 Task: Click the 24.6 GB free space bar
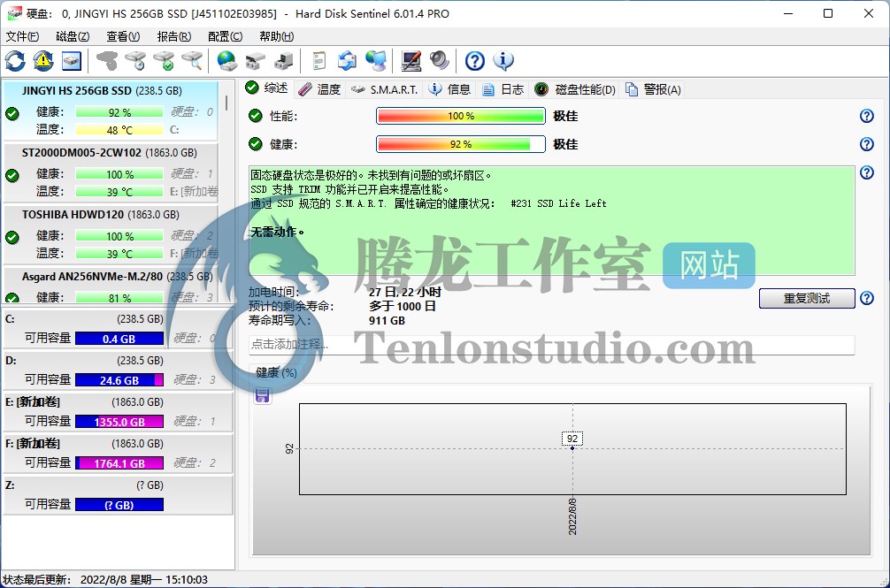click(x=119, y=380)
